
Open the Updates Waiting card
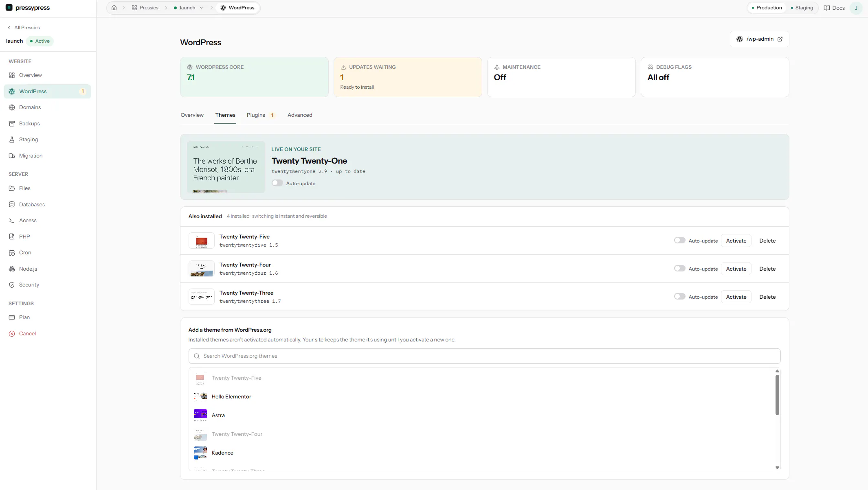pyautogui.click(x=408, y=77)
